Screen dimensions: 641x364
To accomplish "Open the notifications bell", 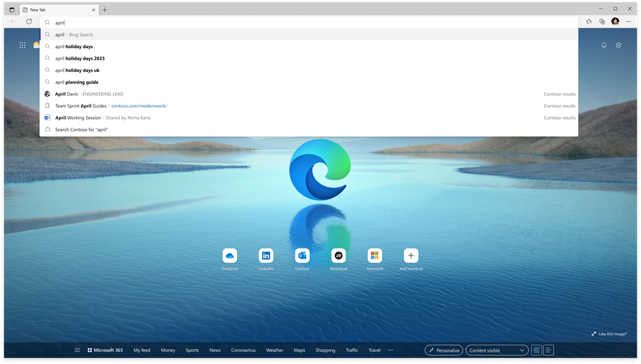I will pyautogui.click(x=604, y=46).
